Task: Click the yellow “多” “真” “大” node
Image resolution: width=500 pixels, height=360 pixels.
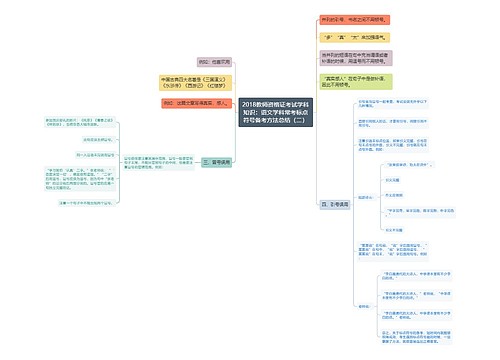Action: tap(355, 37)
